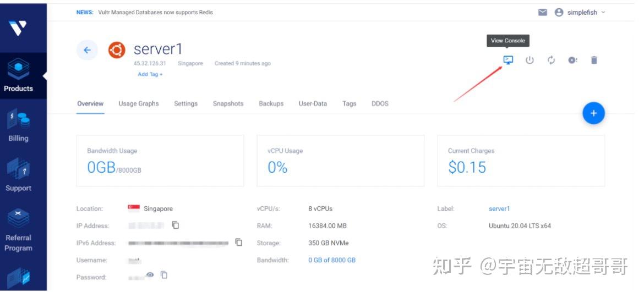
Task: Click the server1 label link
Action: (499, 209)
